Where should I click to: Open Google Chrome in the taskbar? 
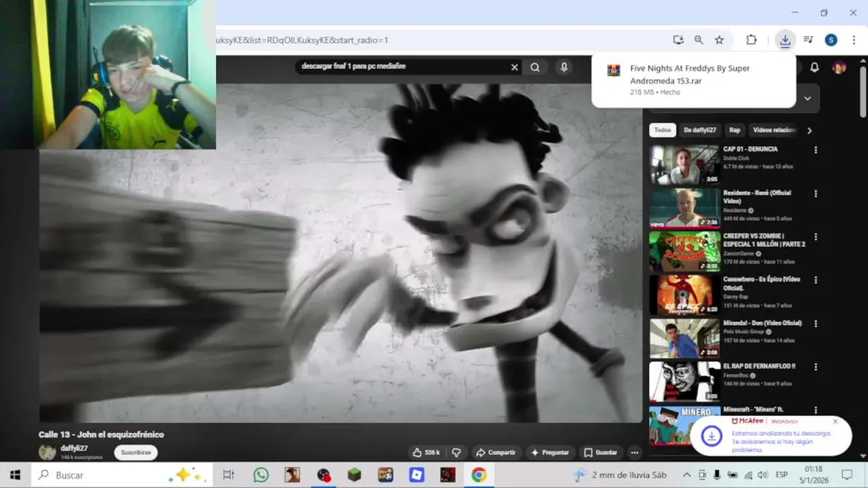479,475
